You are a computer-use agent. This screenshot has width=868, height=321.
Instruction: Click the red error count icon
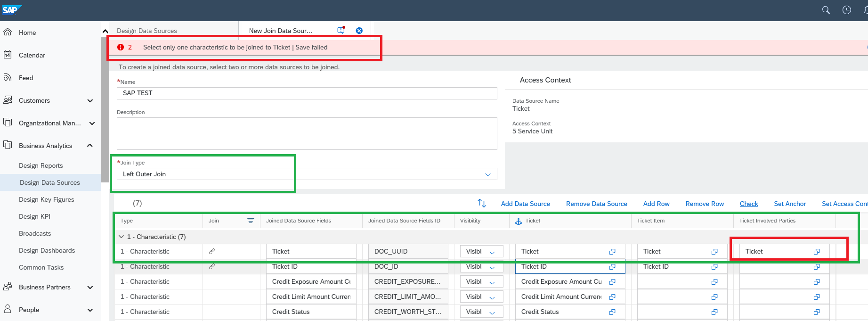[x=121, y=47]
